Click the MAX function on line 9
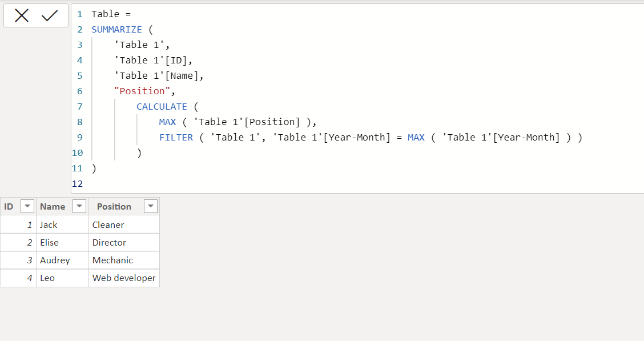This screenshot has width=644, height=341. (416, 137)
